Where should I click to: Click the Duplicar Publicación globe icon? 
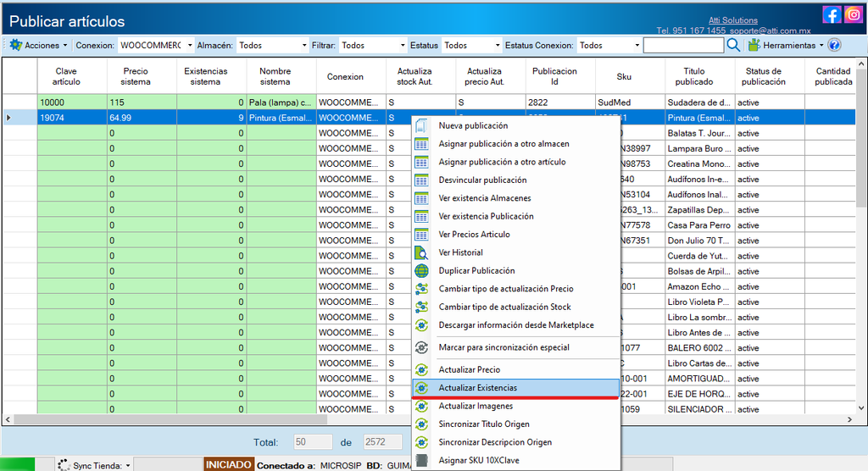click(421, 270)
